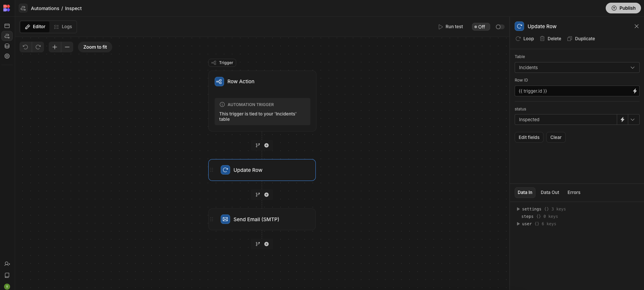Click the Edit fields button

pos(529,137)
